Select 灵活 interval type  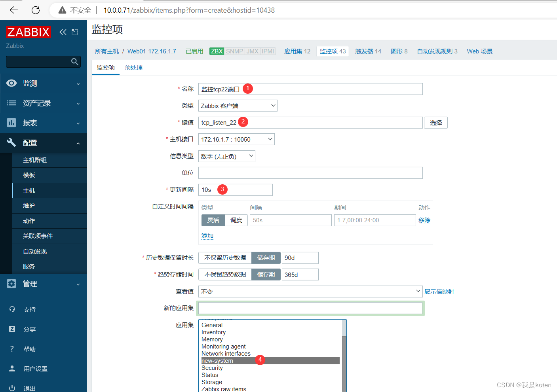pos(213,220)
